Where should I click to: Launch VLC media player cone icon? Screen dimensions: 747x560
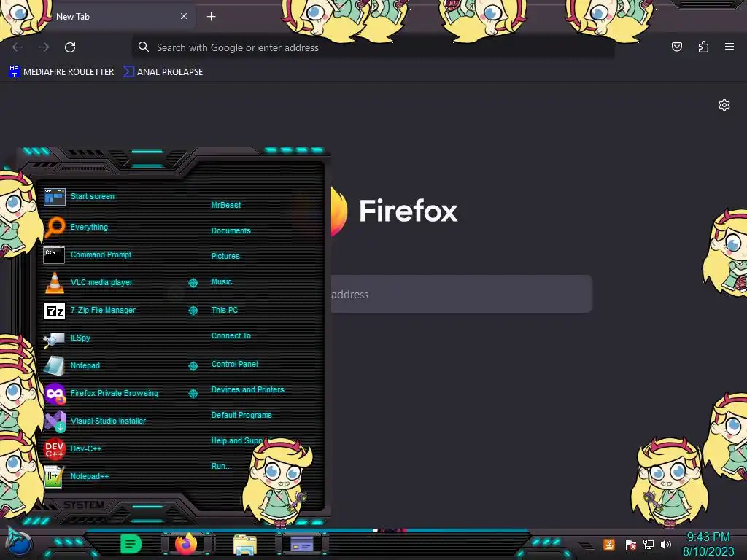pos(54,282)
